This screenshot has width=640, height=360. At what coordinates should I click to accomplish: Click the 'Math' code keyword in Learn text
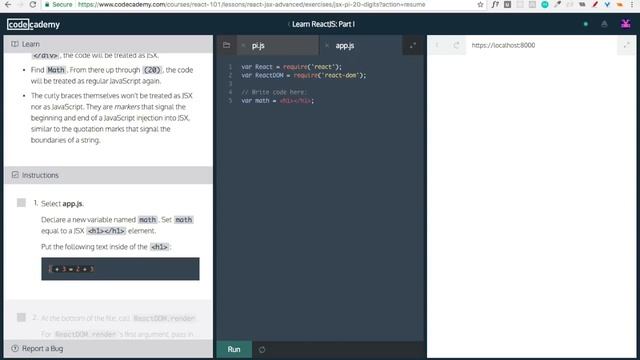[56, 70]
